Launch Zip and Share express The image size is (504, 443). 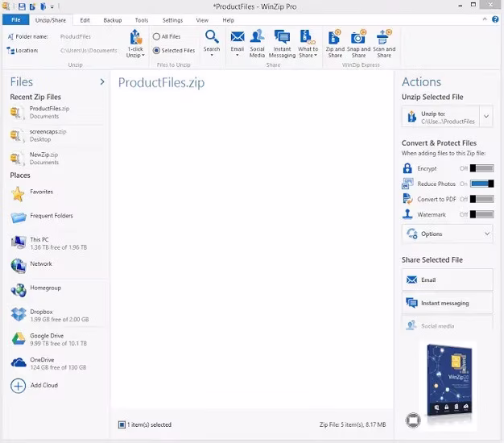(335, 43)
